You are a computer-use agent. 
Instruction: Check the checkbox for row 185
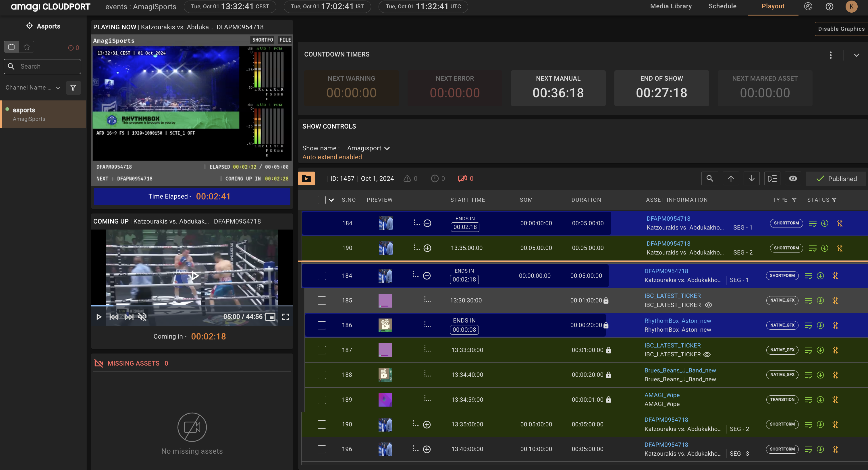tap(322, 300)
